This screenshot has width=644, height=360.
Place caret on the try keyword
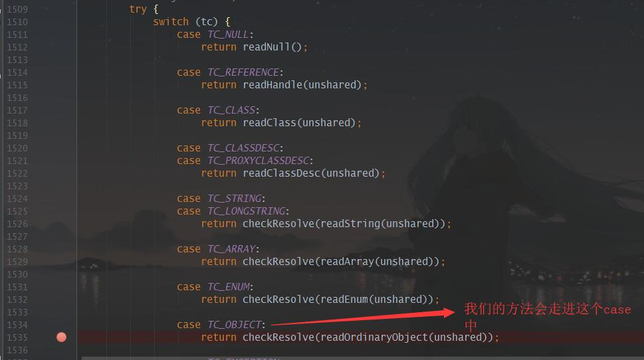(138, 9)
